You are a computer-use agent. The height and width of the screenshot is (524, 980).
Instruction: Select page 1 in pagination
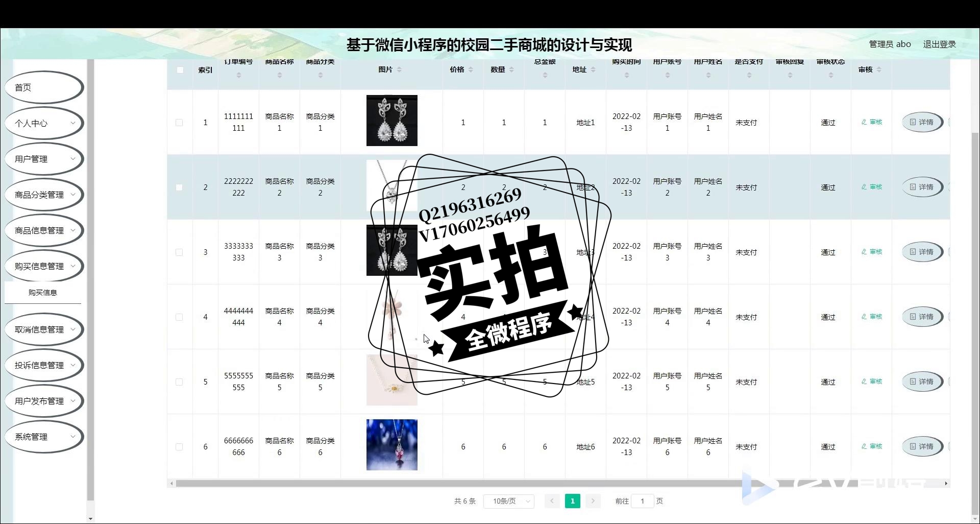(x=573, y=501)
